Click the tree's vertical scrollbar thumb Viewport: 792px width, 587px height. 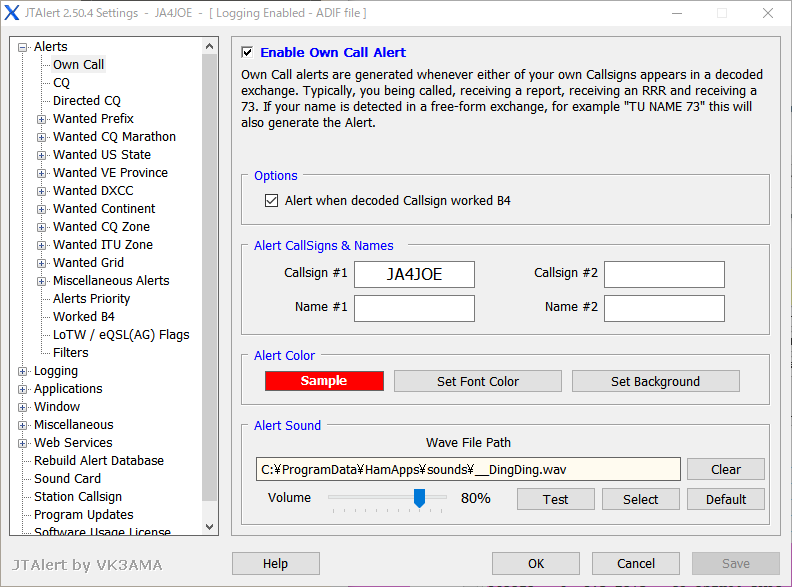point(210,277)
